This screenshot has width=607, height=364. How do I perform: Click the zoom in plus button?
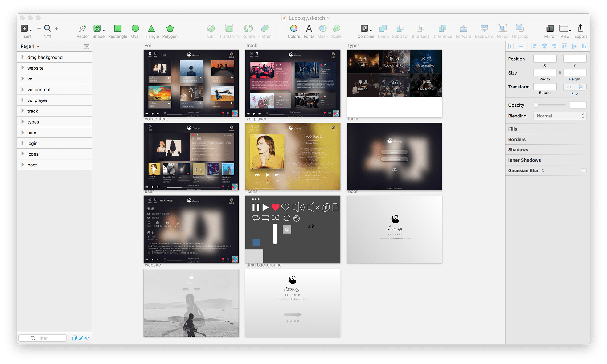(x=56, y=28)
